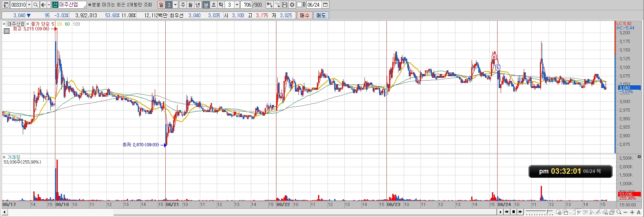
Task: Click the scrollbar left arrow
Action: 5,212
